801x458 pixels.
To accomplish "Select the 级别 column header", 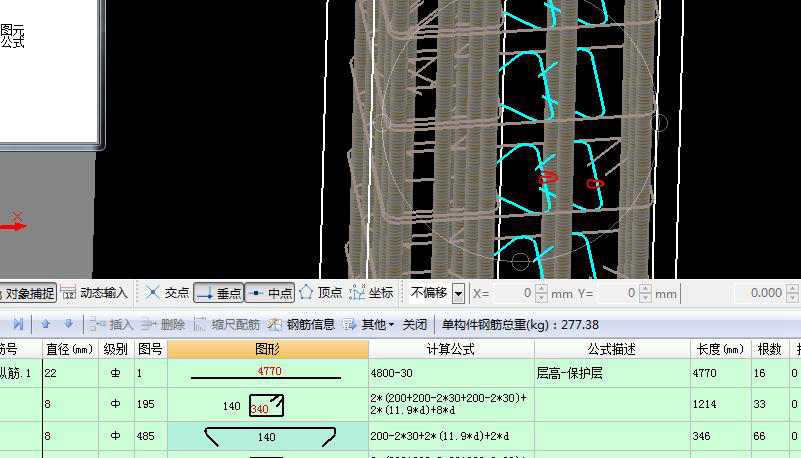I will [116, 349].
